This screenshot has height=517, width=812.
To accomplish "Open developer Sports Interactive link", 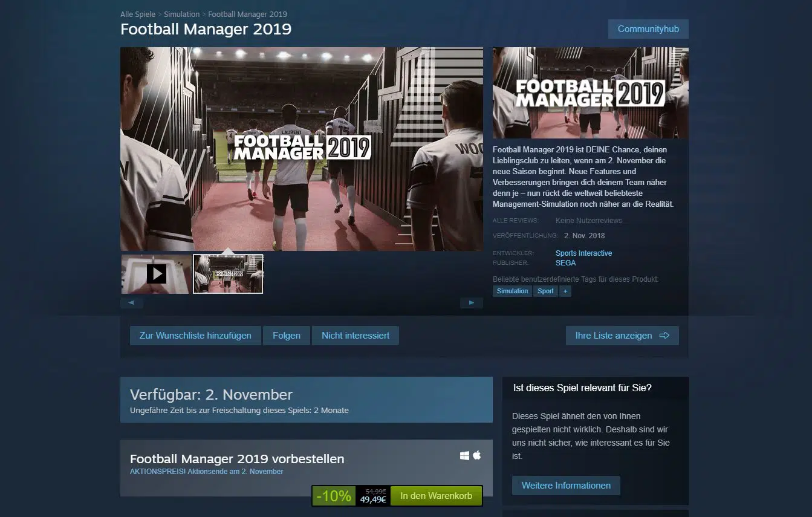I will point(583,253).
